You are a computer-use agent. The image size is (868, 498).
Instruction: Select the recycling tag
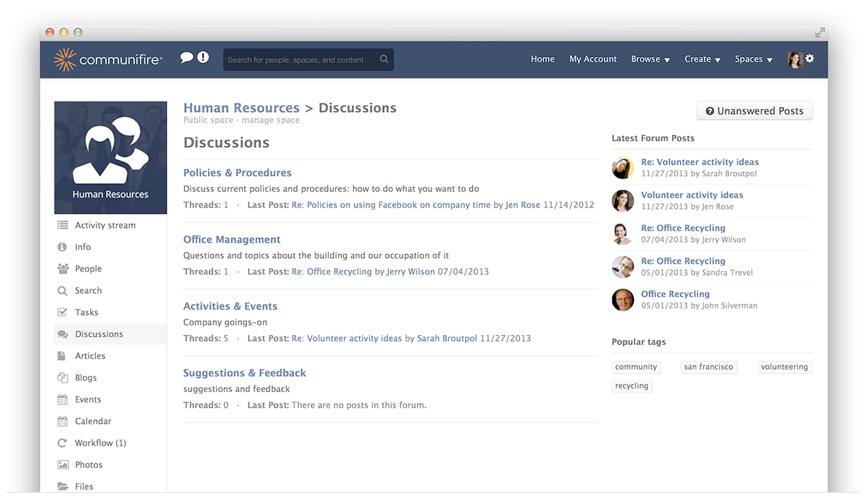pyautogui.click(x=632, y=386)
